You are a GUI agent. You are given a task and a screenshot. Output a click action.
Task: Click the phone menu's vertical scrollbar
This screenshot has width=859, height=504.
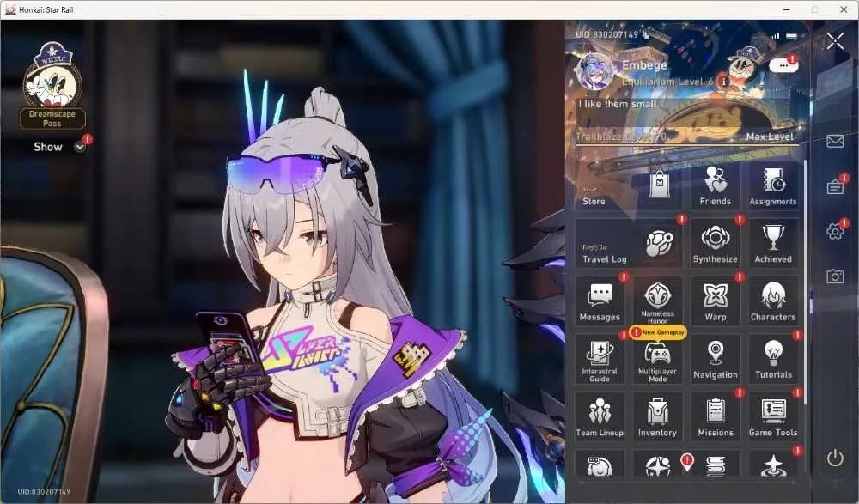click(806, 282)
